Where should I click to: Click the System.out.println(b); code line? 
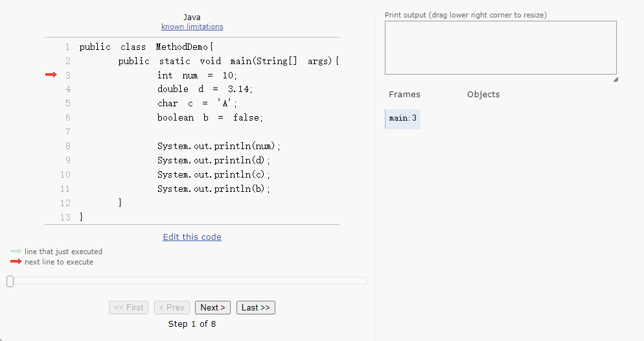click(x=213, y=189)
